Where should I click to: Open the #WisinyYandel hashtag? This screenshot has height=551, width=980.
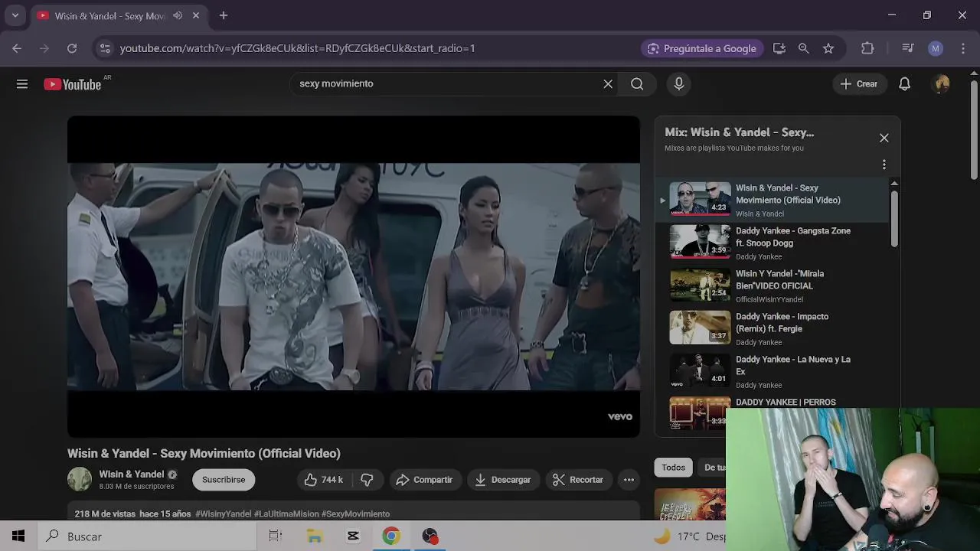(x=224, y=514)
